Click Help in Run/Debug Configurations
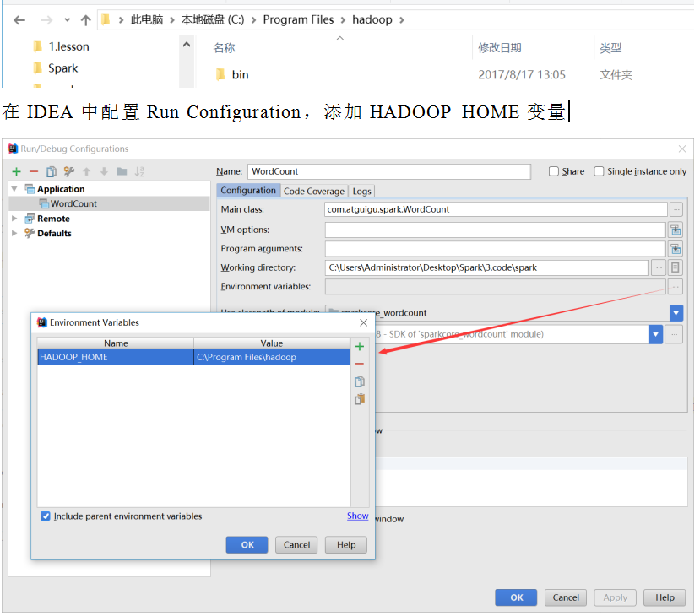 click(x=665, y=597)
